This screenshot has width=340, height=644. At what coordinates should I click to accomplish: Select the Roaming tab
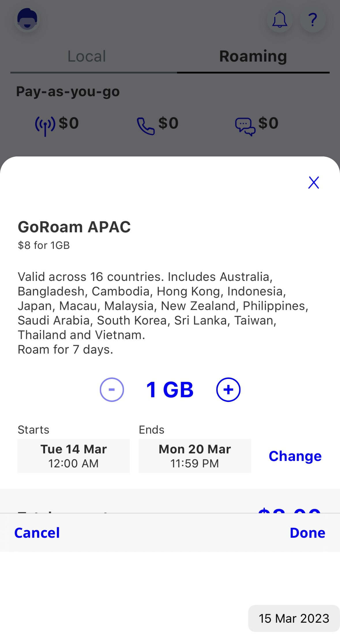(253, 56)
